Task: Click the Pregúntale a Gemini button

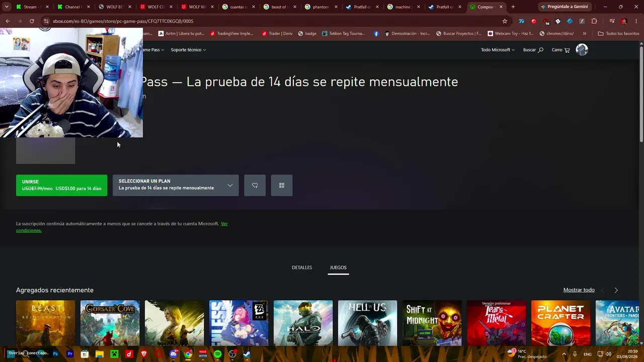Action: [x=564, y=7]
